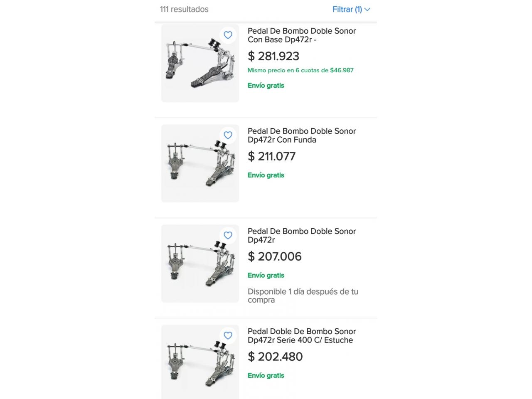The image size is (532, 399).
Task: Save the $207.006 pedal to favorites
Action: [228, 235]
